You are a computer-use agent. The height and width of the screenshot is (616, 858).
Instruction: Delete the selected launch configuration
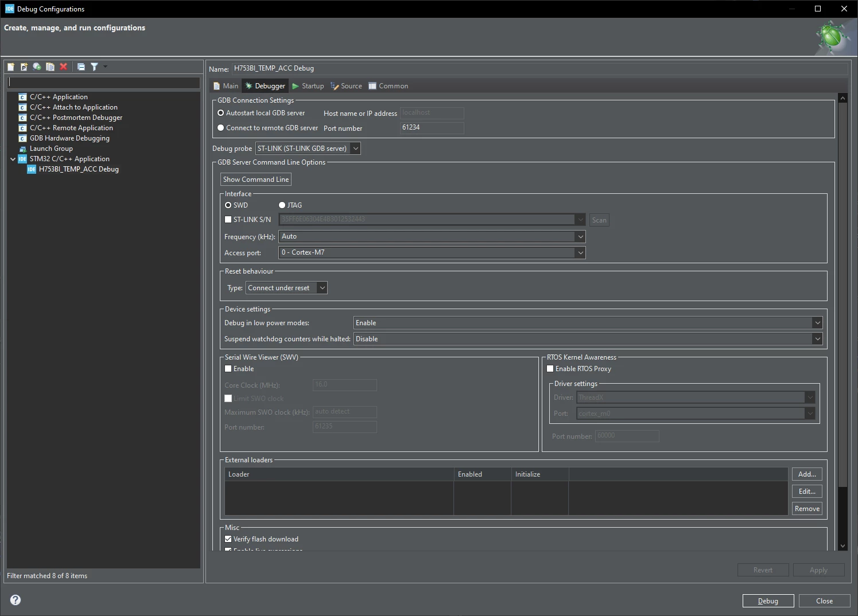(x=64, y=67)
